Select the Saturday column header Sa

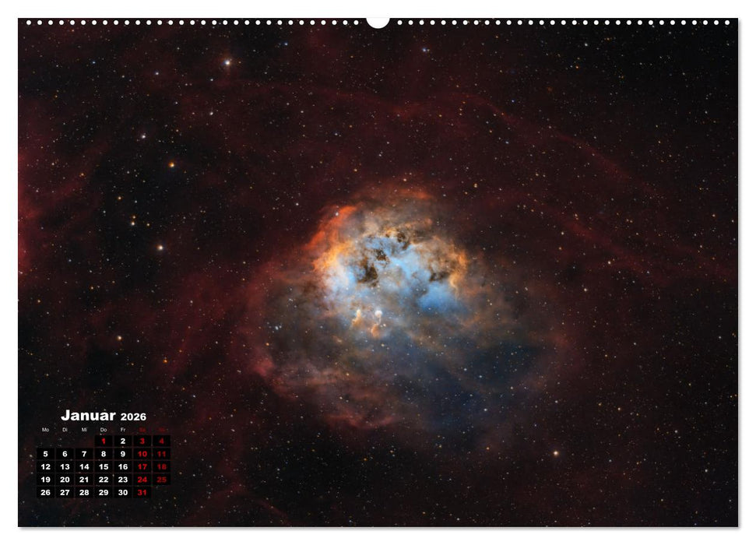[143, 430]
